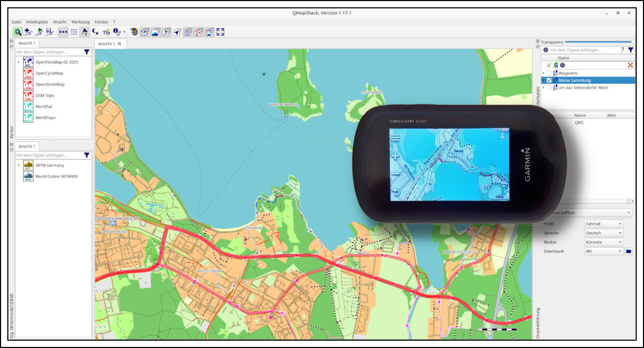Click the Tip toolbar icon
This screenshot has height=348, width=644.
click(x=106, y=32)
